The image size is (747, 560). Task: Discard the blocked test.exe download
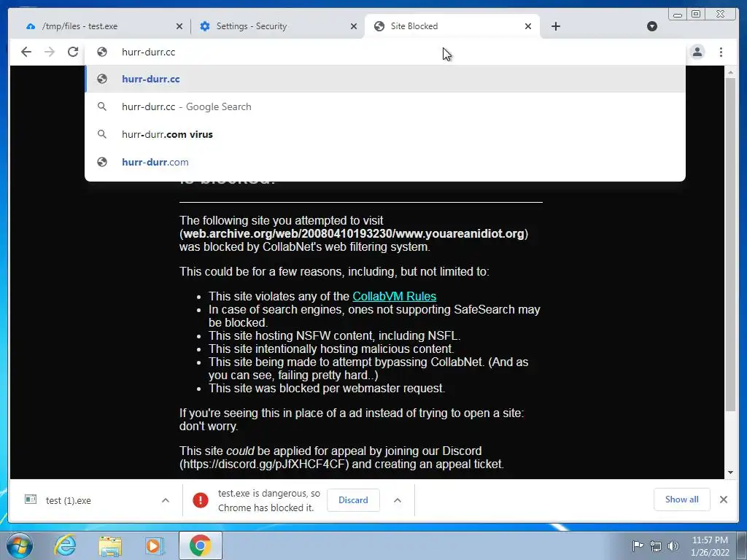pyautogui.click(x=354, y=500)
